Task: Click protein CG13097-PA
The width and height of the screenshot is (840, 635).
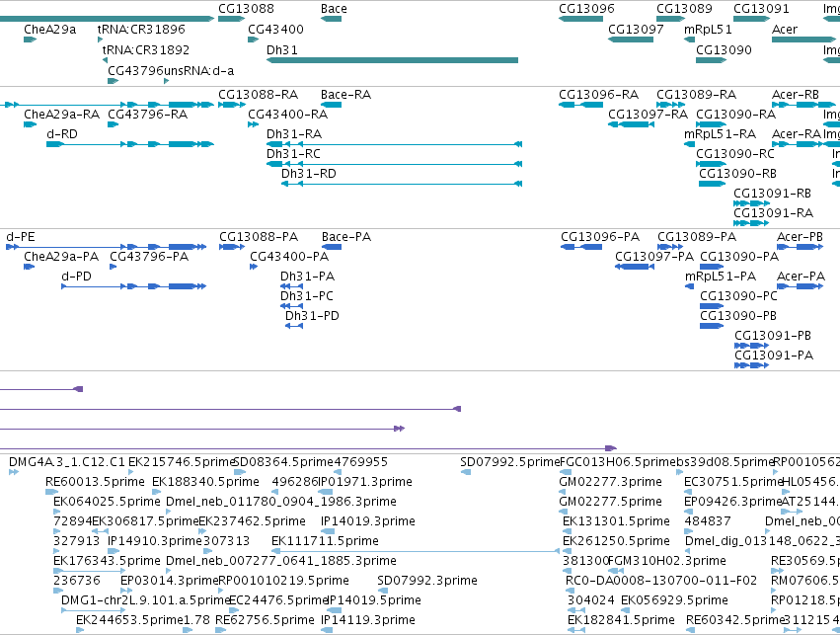Action: click(x=654, y=256)
